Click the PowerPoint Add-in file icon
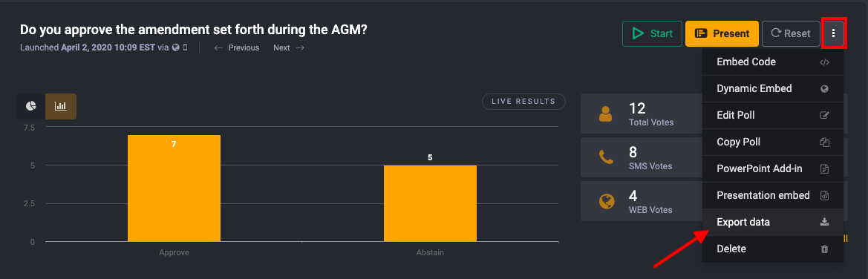868x279 pixels. 824,169
